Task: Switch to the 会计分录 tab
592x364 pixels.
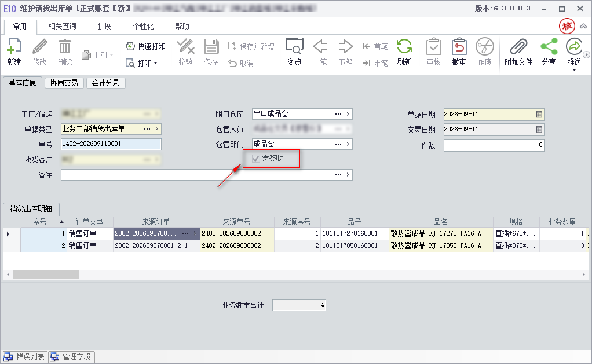Action: pyautogui.click(x=105, y=83)
